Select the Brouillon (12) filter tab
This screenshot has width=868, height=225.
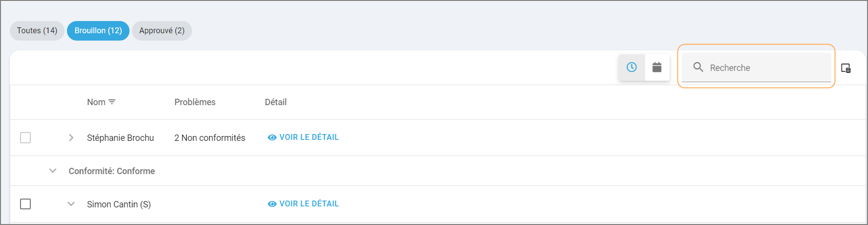coord(98,31)
